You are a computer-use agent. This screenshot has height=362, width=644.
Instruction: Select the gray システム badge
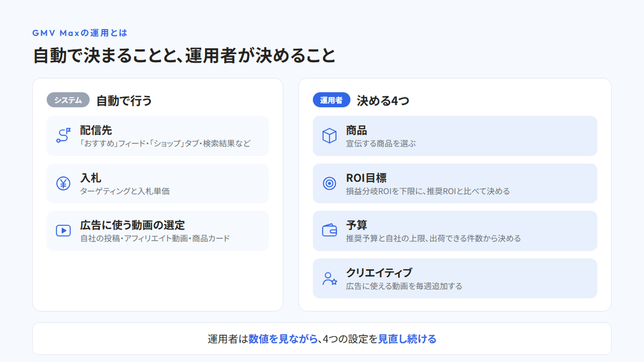coord(68,100)
